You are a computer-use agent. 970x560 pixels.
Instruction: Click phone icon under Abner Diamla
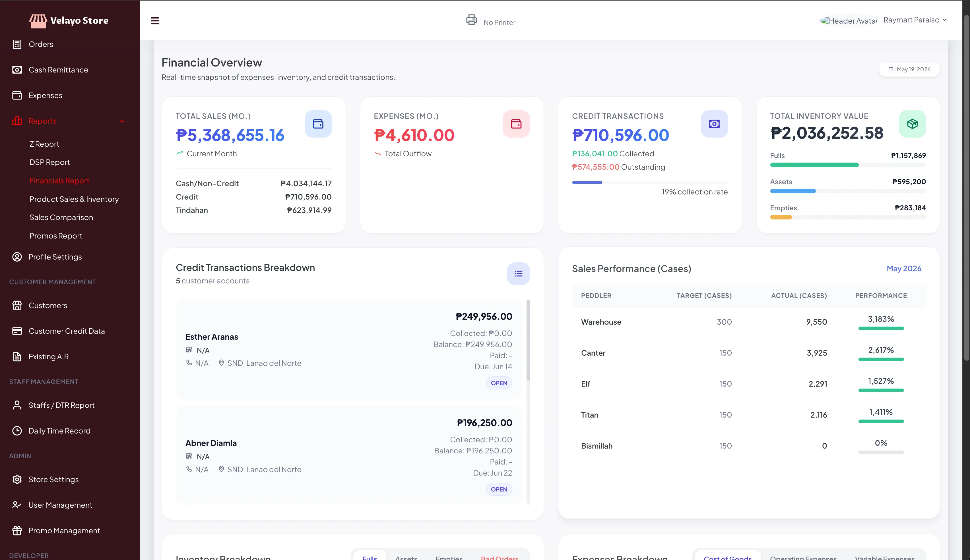coord(189,469)
